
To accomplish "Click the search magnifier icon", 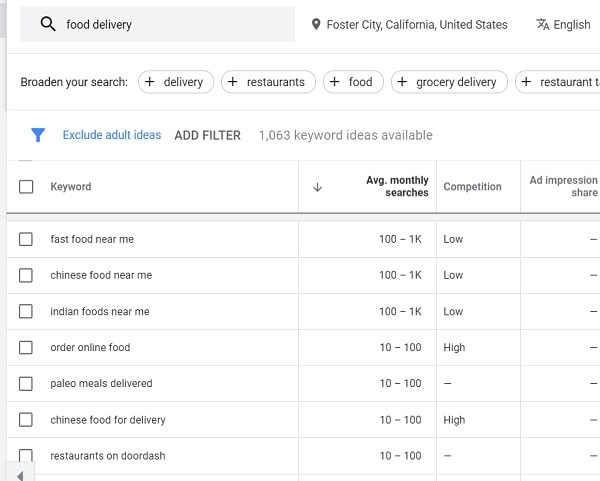I will pos(48,24).
